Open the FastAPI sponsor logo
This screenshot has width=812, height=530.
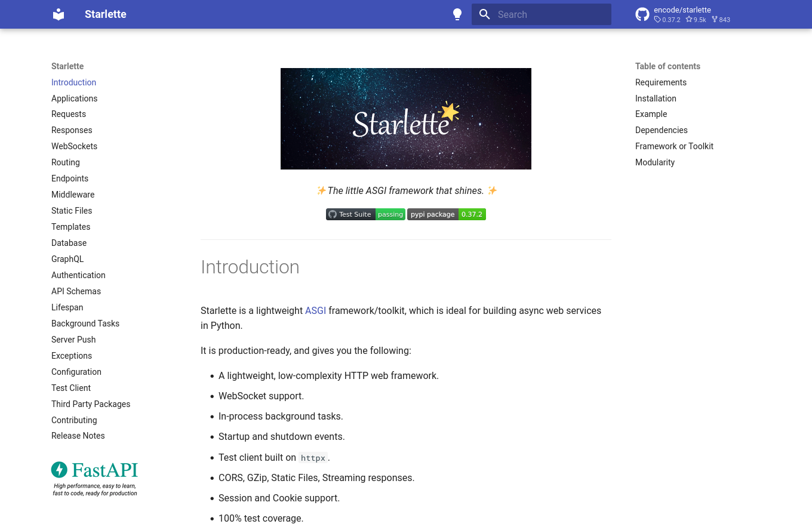(94, 479)
